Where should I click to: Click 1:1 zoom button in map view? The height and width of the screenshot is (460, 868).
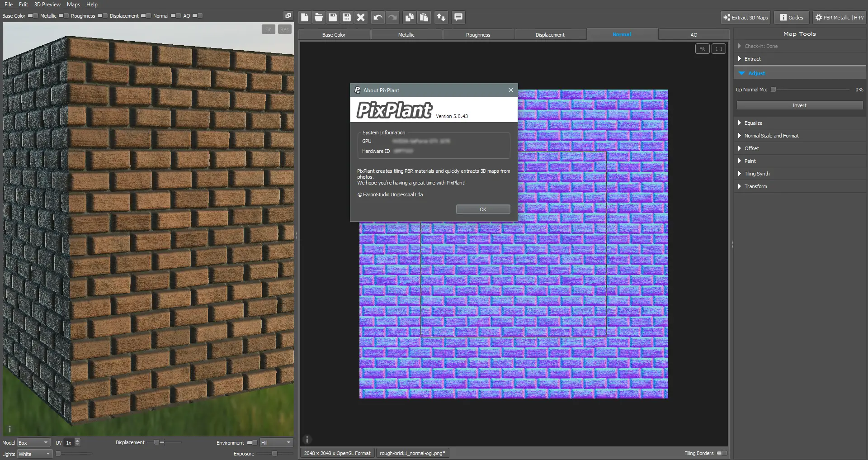[x=719, y=49]
